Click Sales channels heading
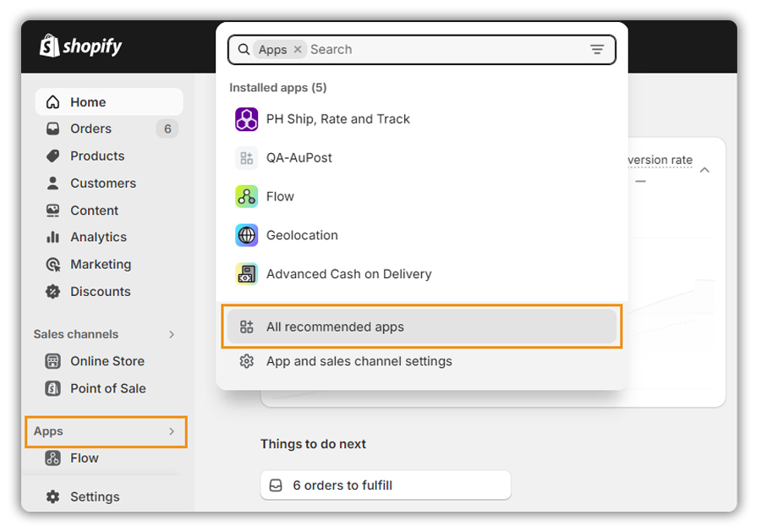761x532 pixels. point(76,334)
